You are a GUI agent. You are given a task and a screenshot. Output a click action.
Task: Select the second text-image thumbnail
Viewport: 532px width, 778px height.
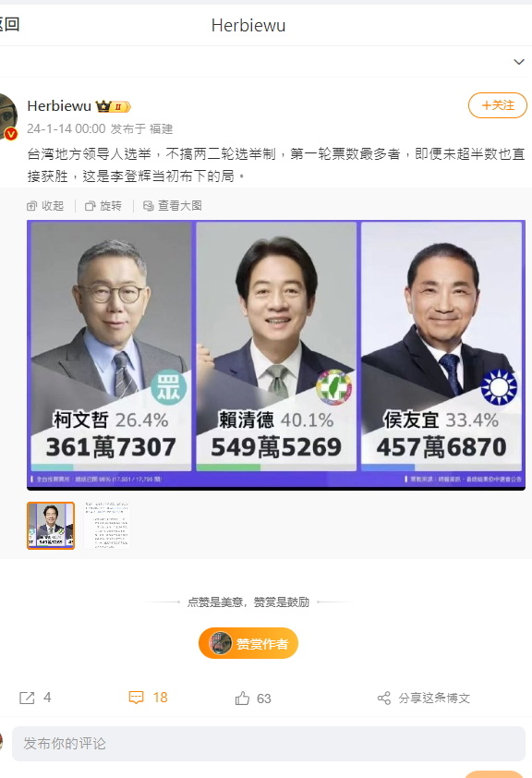(x=107, y=526)
